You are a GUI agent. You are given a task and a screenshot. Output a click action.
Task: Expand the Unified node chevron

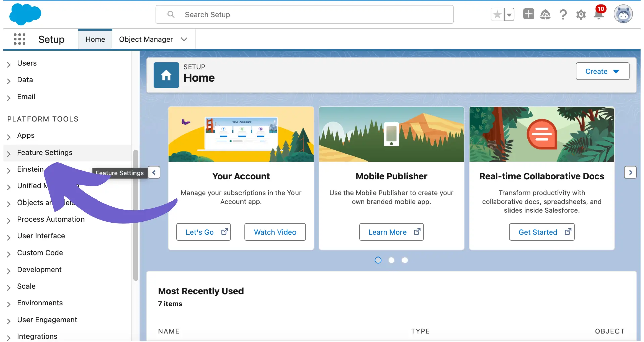pyautogui.click(x=9, y=187)
